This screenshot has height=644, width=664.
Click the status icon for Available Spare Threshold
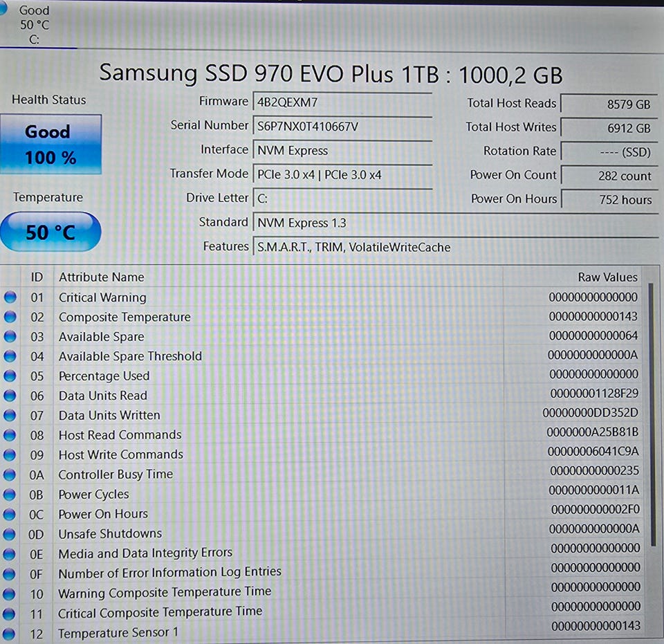(x=10, y=356)
